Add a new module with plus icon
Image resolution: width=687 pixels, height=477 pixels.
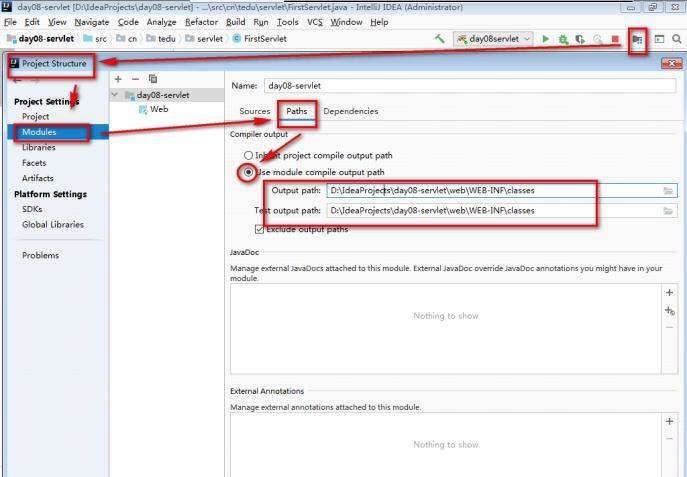pyautogui.click(x=118, y=79)
